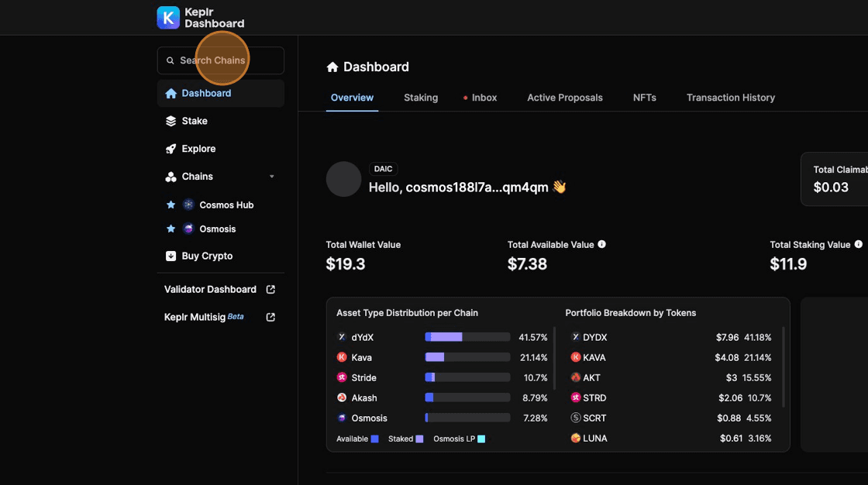Click the Explore rocket icon

[x=171, y=149]
